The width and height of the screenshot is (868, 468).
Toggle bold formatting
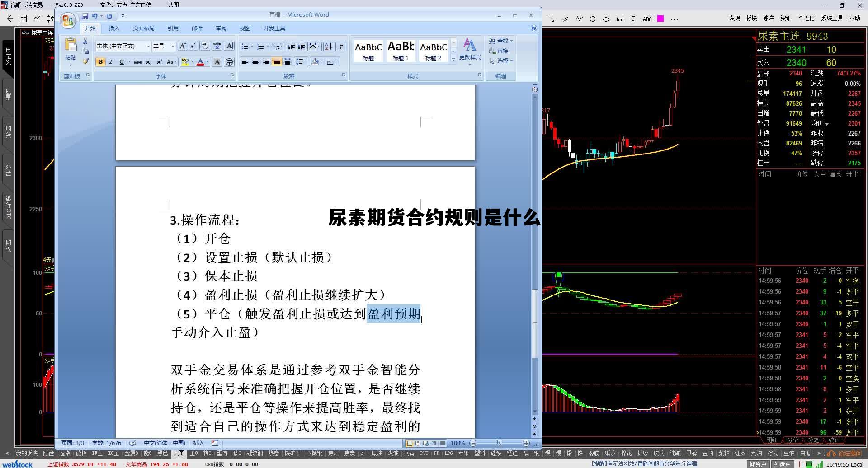(x=101, y=62)
